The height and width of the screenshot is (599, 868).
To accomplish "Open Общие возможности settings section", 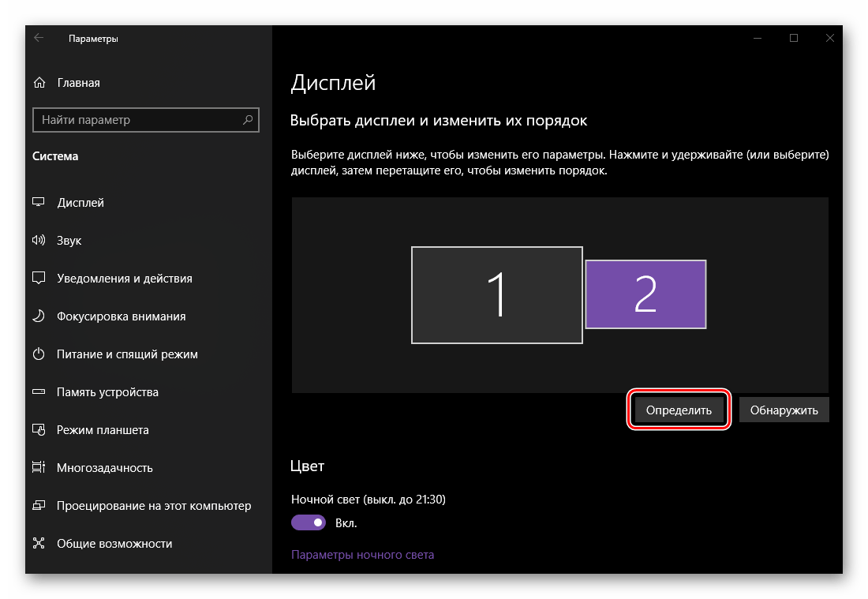I will tap(114, 544).
